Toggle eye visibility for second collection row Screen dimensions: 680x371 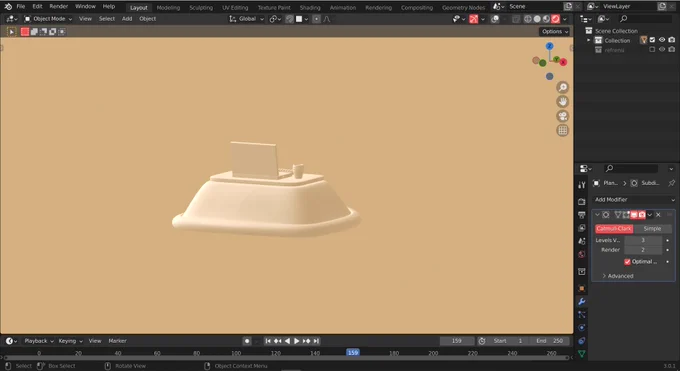click(662, 49)
